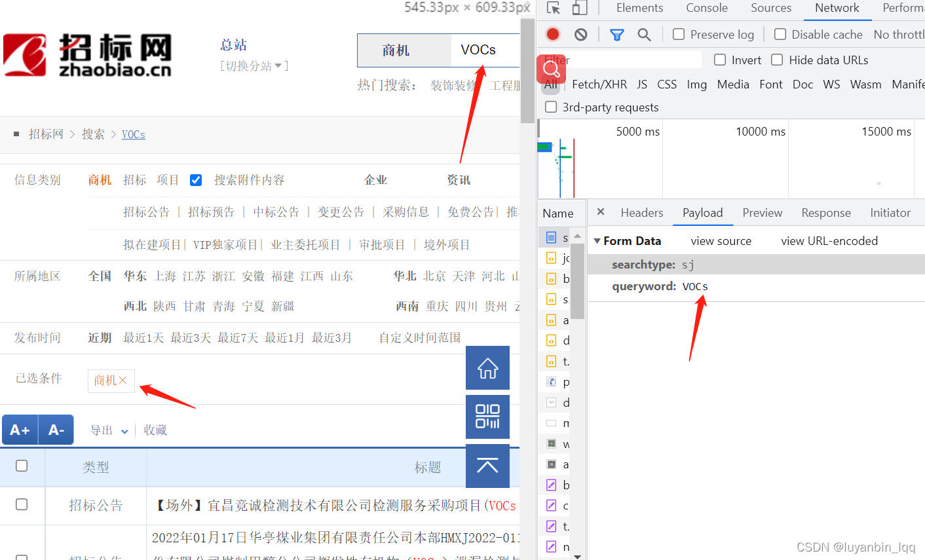925x560 pixels.
Task: Select the first request in Name list
Action: 555,237
